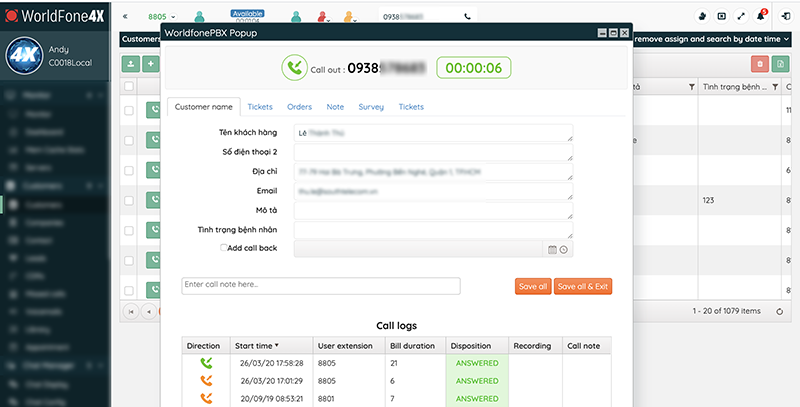Click direction icon of 20/09/19 08:53:21 call
This screenshot has width=800, height=407.
click(x=206, y=398)
